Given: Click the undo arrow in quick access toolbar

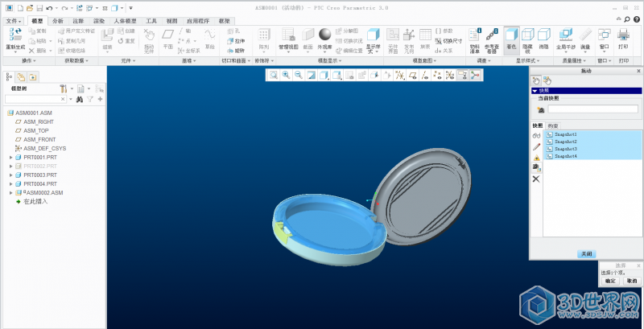Looking at the screenshot, I should (49, 8).
